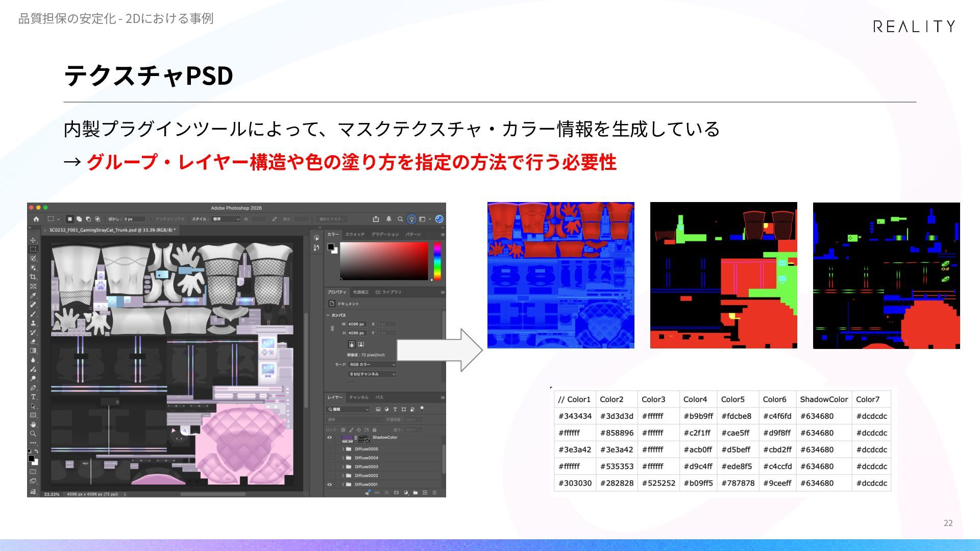This screenshot has width=980, height=551.
Task: Open the layer filter 種類 dropdown
Action: [348, 409]
